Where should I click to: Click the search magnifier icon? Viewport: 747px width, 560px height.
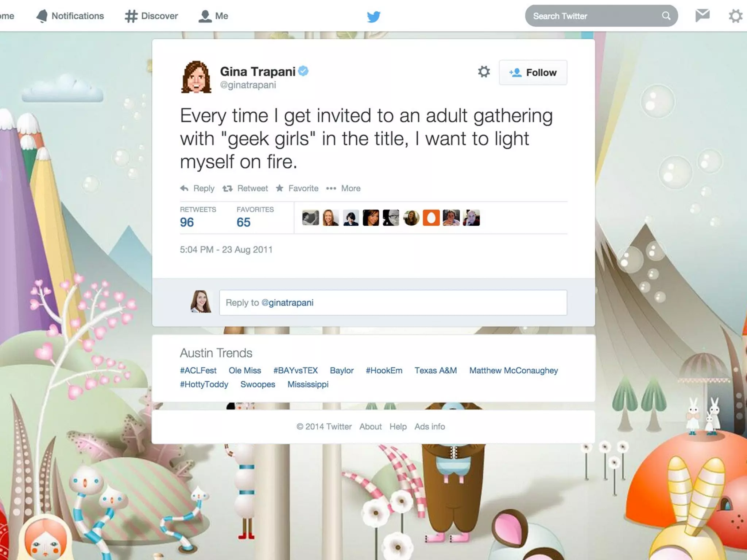(x=666, y=16)
